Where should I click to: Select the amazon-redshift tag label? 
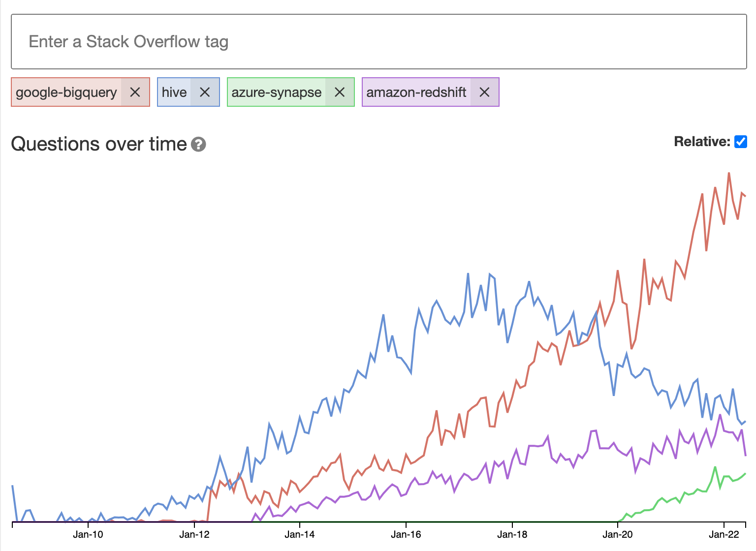416,92
